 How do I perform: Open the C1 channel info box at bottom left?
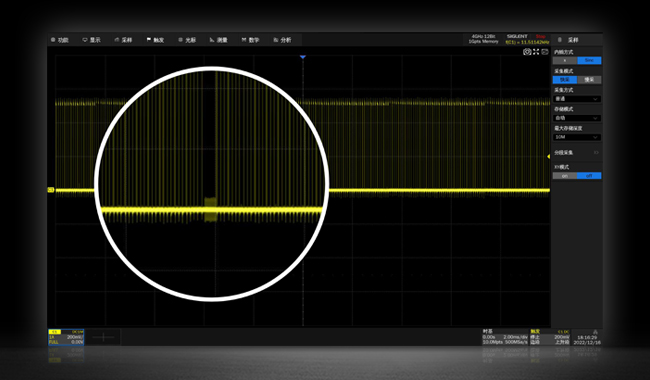66,337
